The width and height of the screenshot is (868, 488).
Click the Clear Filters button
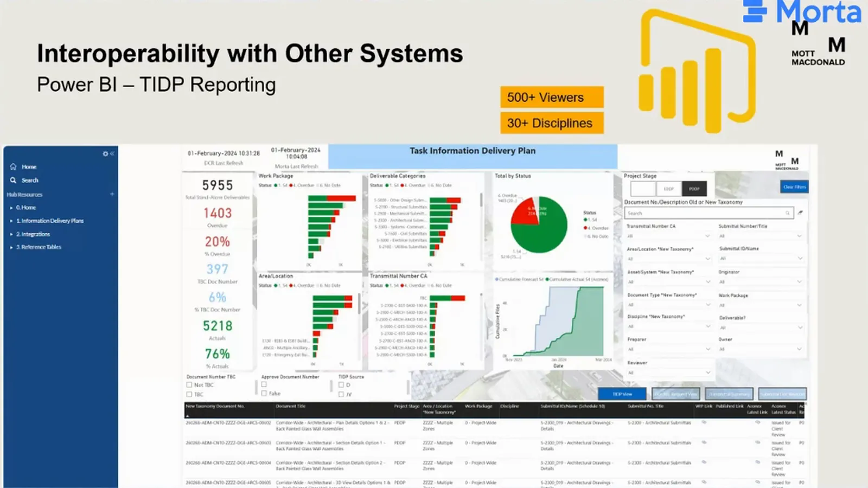794,187
